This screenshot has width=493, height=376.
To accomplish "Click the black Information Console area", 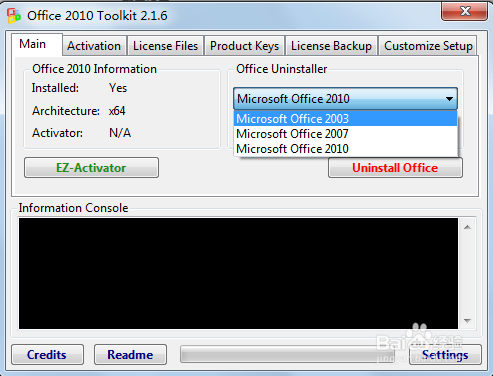I will pyautogui.click(x=238, y=273).
